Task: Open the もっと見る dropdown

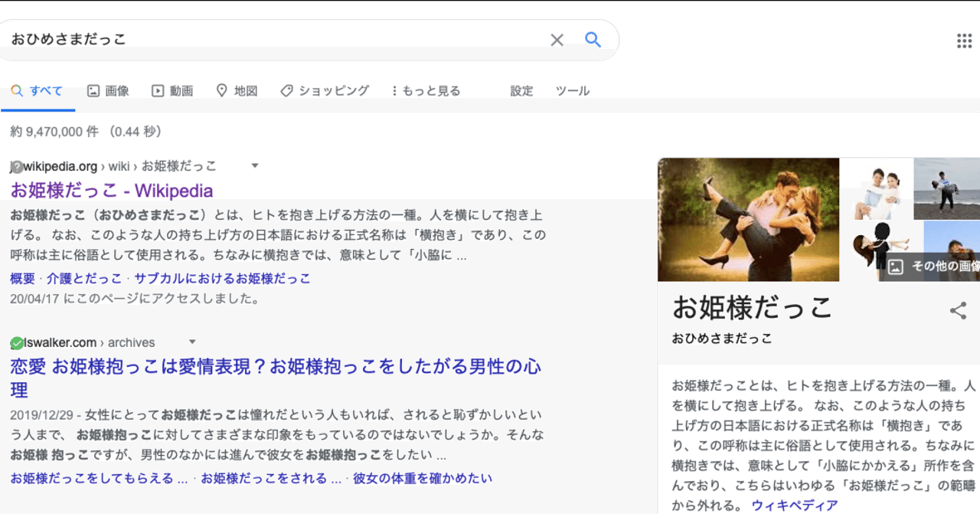Action: tap(425, 90)
